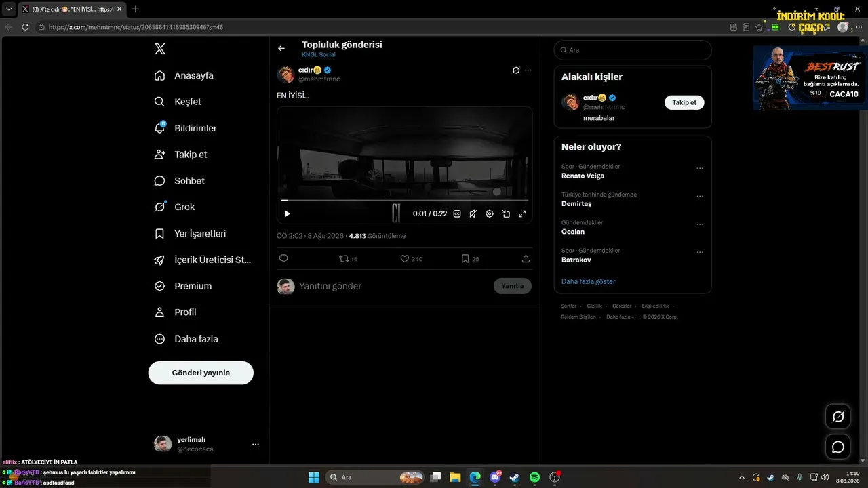
Task: Open more options for Öcalan trend
Action: tap(700, 224)
